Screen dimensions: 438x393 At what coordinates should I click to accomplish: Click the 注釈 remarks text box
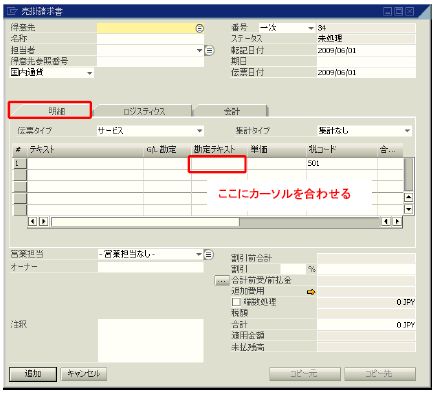(150, 340)
